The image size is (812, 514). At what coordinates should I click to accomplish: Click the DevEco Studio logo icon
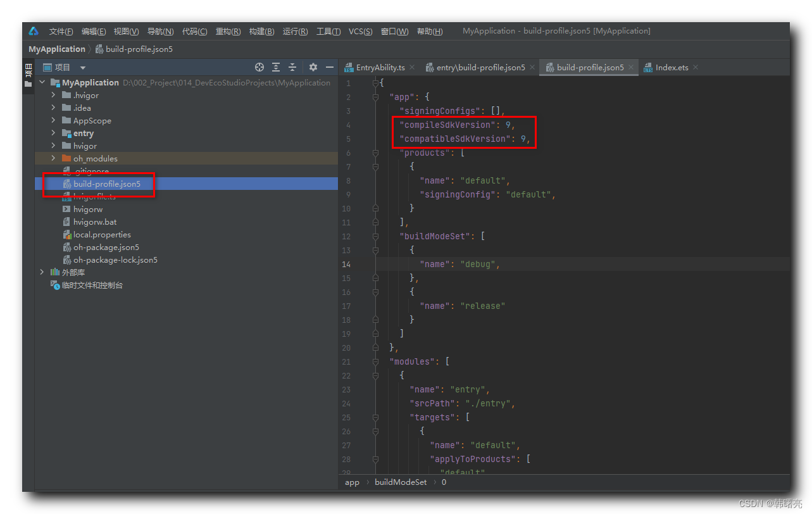click(32, 30)
